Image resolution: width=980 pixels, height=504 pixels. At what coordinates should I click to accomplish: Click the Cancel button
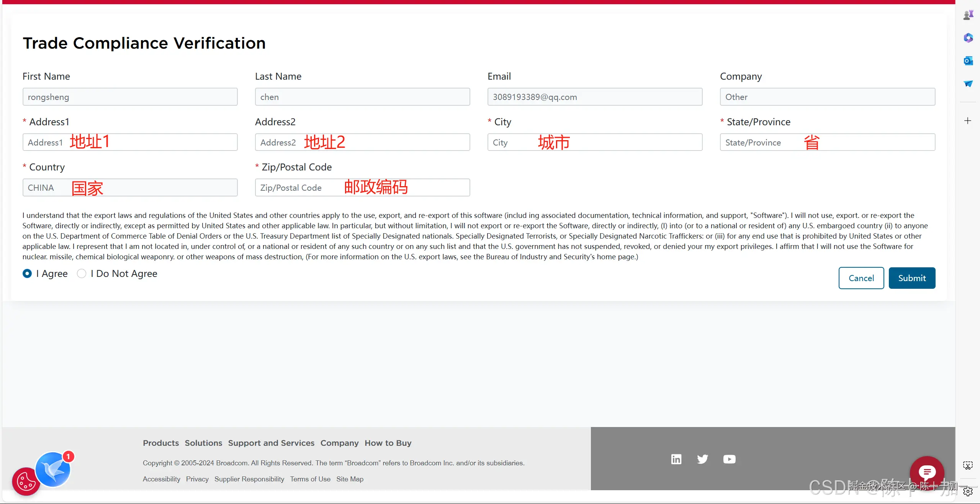[861, 278]
